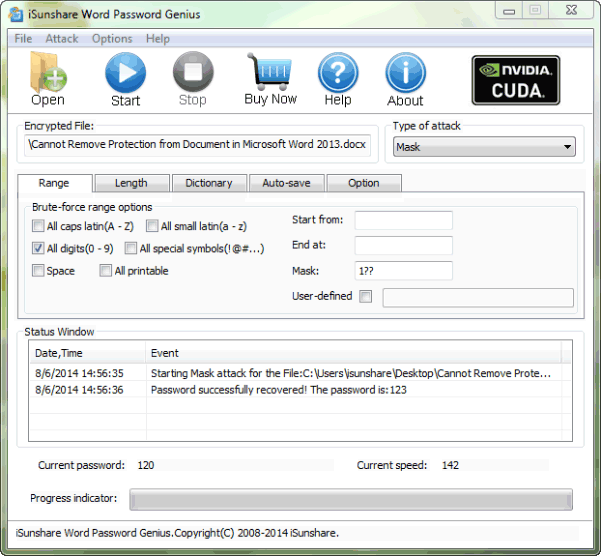Click the Current password value 120
This screenshot has height=556, width=601.
pos(146,465)
